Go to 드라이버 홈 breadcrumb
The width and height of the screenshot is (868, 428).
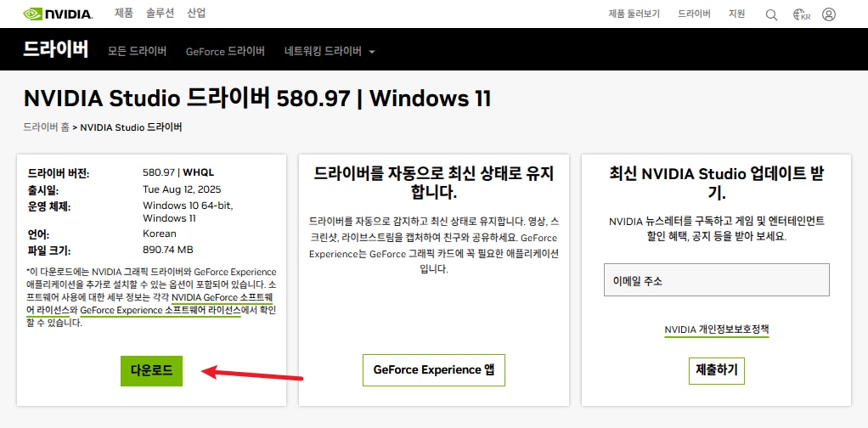(x=46, y=127)
